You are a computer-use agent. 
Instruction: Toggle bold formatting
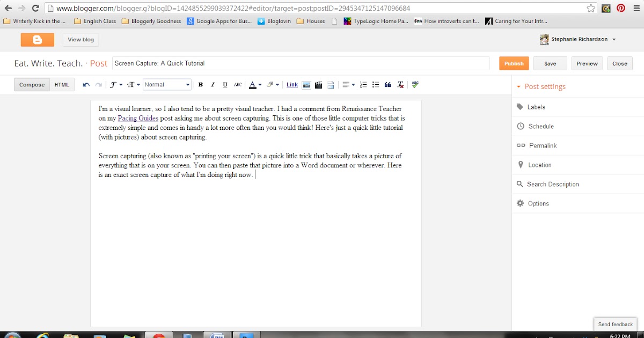coord(200,84)
